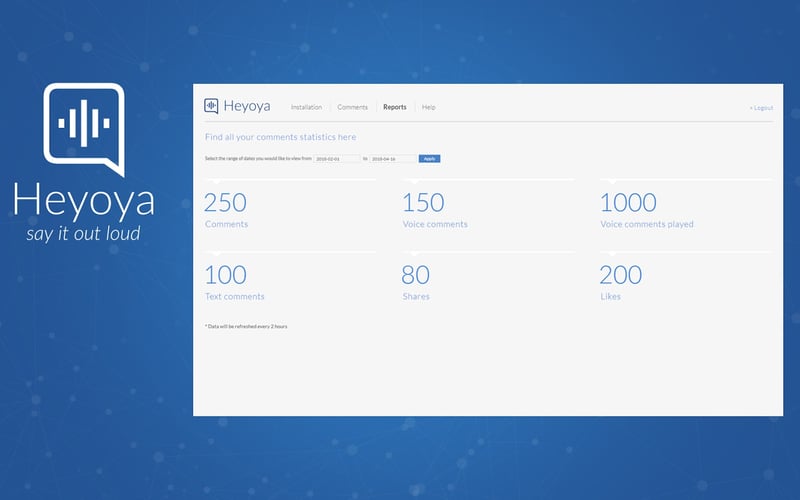This screenshot has width=800, height=500.
Task: Switch to the Comments tab
Action: pyautogui.click(x=353, y=107)
